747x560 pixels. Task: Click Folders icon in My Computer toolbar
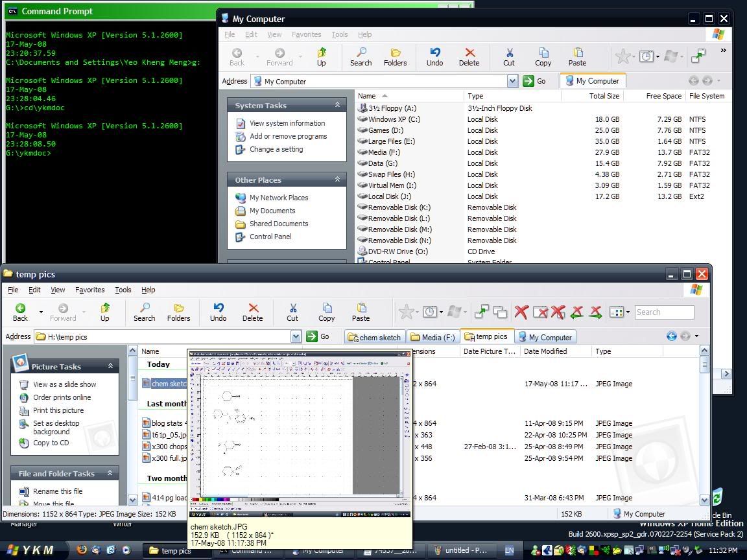pyautogui.click(x=396, y=52)
